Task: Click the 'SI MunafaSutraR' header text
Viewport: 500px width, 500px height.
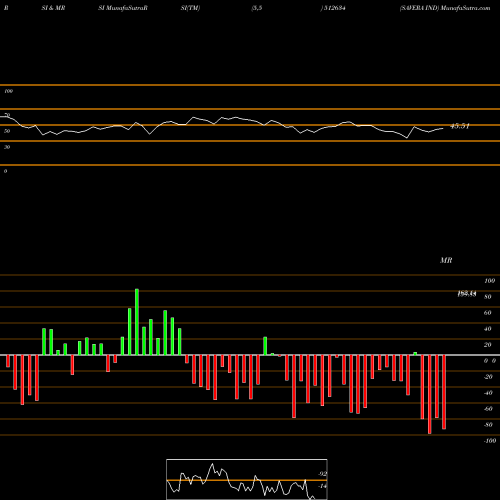Action: tap(123, 8)
